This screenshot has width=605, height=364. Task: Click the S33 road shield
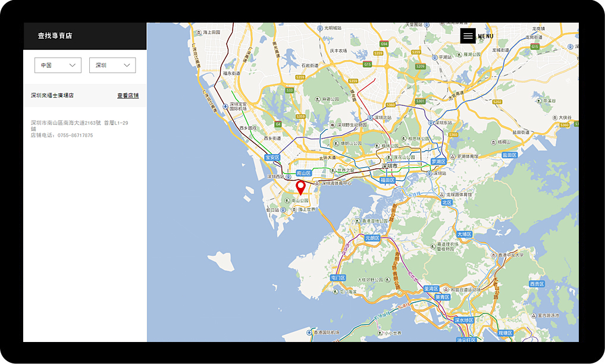tap(289, 90)
